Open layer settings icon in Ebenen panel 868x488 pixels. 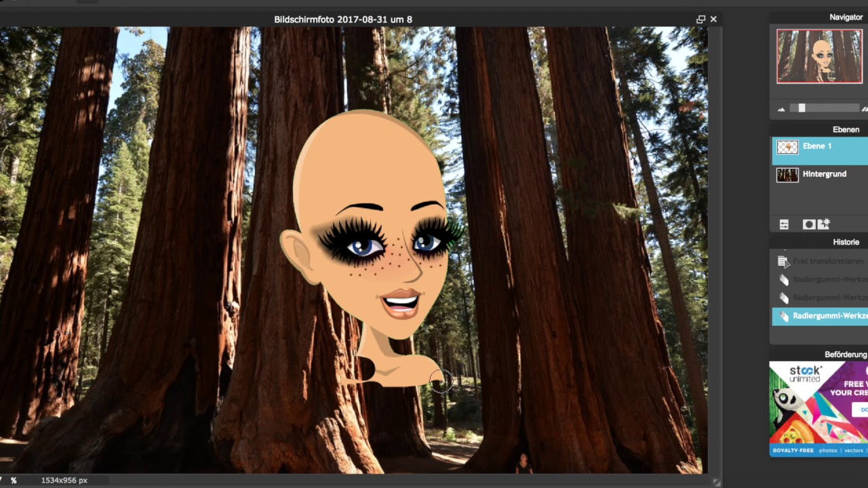pyautogui.click(x=784, y=224)
